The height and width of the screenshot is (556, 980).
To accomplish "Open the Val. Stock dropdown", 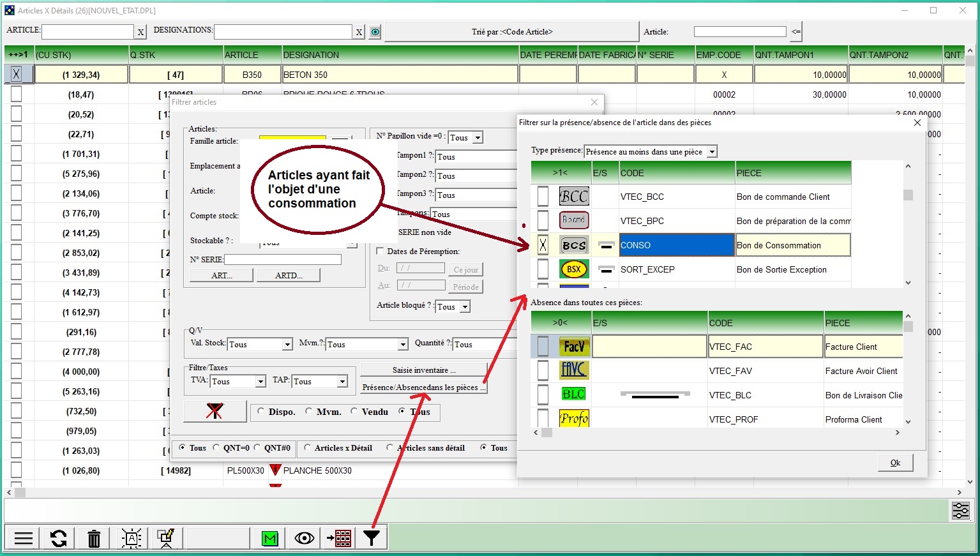I will [287, 345].
